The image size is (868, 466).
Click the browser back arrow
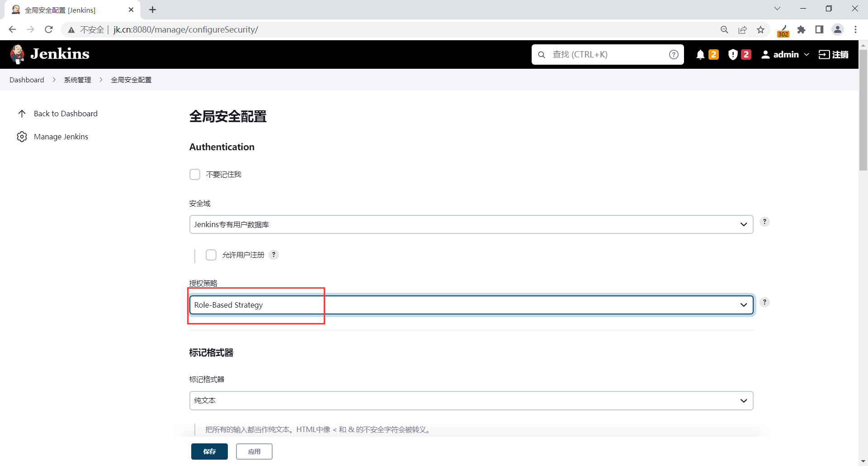pyautogui.click(x=12, y=29)
